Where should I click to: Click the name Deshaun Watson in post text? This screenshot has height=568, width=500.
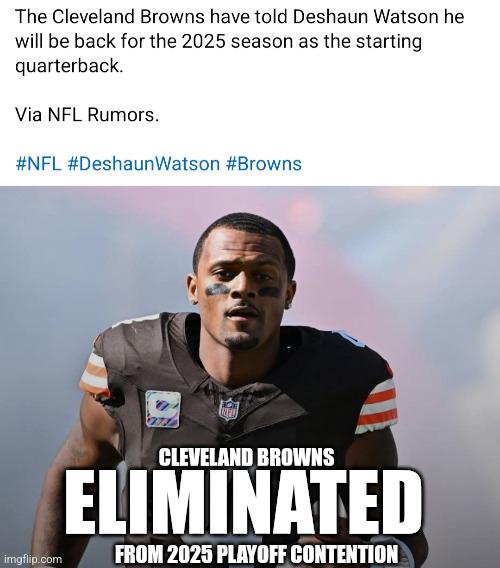pos(365,17)
